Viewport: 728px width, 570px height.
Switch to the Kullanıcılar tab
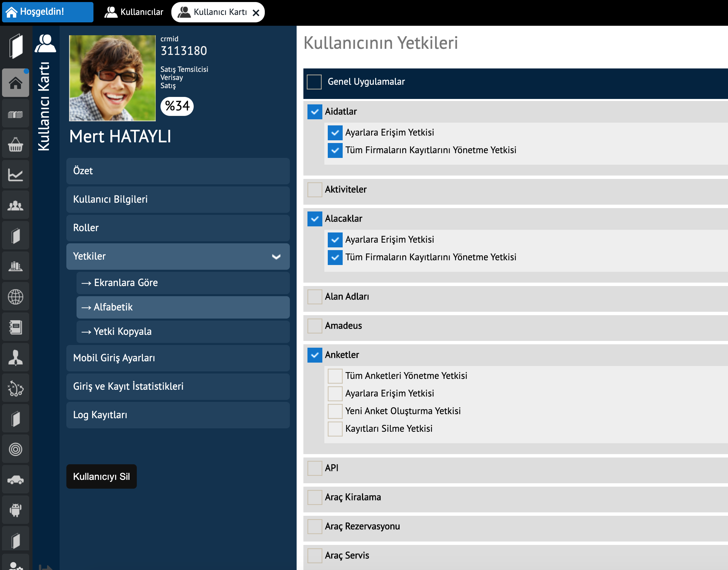134,12
